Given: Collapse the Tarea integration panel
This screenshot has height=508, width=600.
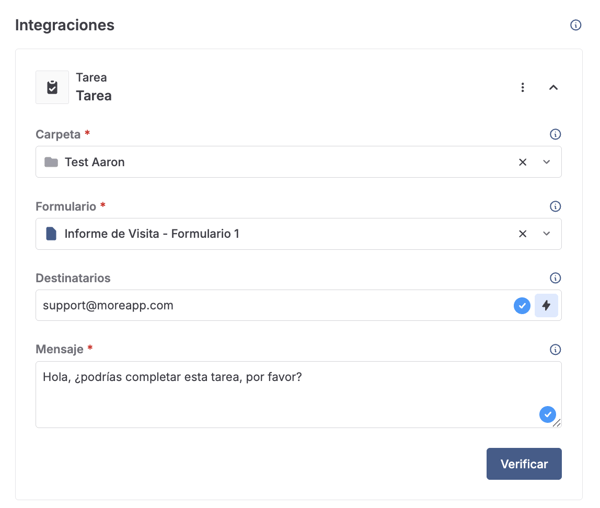Looking at the screenshot, I should coord(553,88).
